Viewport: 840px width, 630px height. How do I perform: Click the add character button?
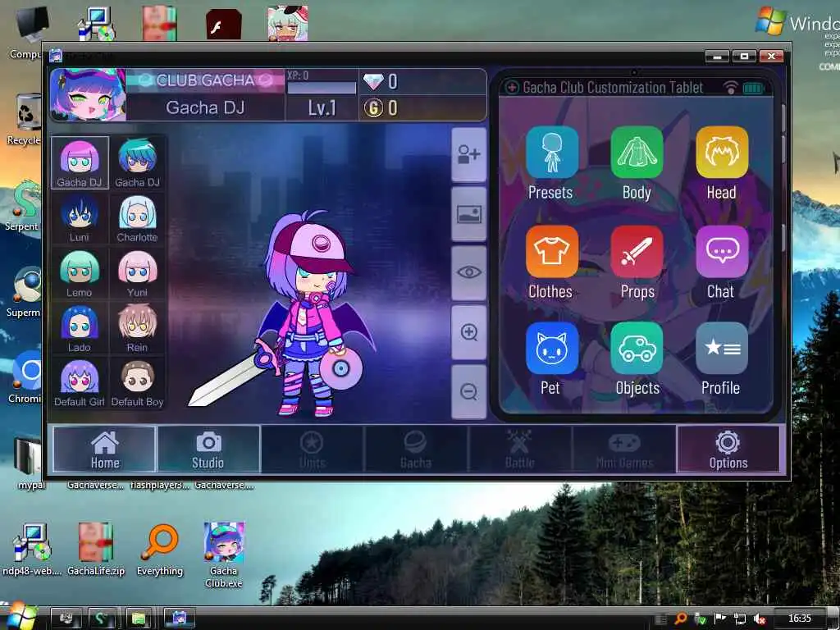[468, 155]
